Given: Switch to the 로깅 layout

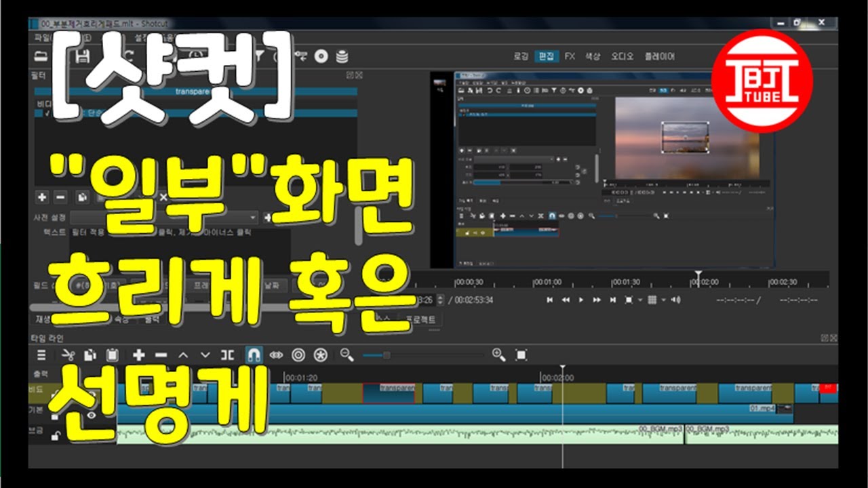Looking at the screenshot, I should pos(520,56).
